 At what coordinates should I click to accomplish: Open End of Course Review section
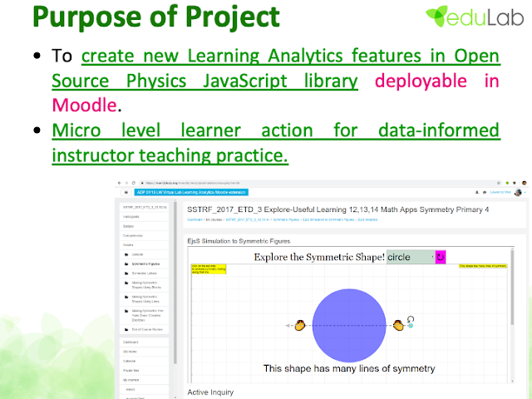(147, 329)
